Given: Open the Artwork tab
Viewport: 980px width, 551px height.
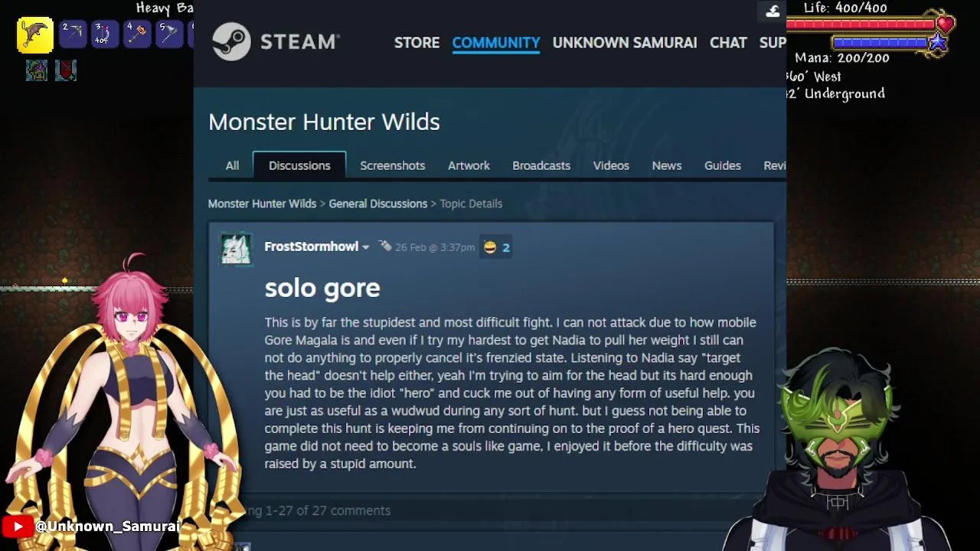Looking at the screenshot, I should (469, 165).
